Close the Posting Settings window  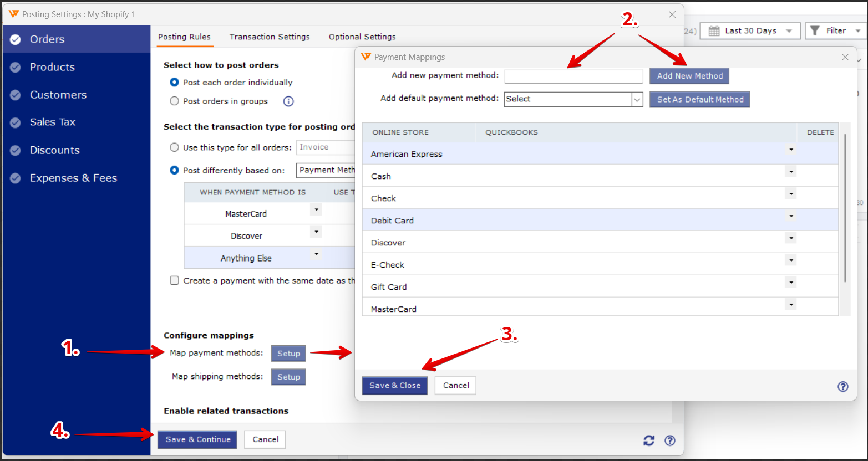(x=672, y=14)
